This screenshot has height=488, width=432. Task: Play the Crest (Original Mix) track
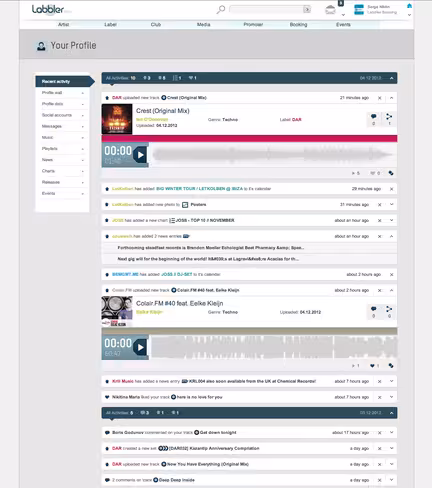tap(140, 155)
